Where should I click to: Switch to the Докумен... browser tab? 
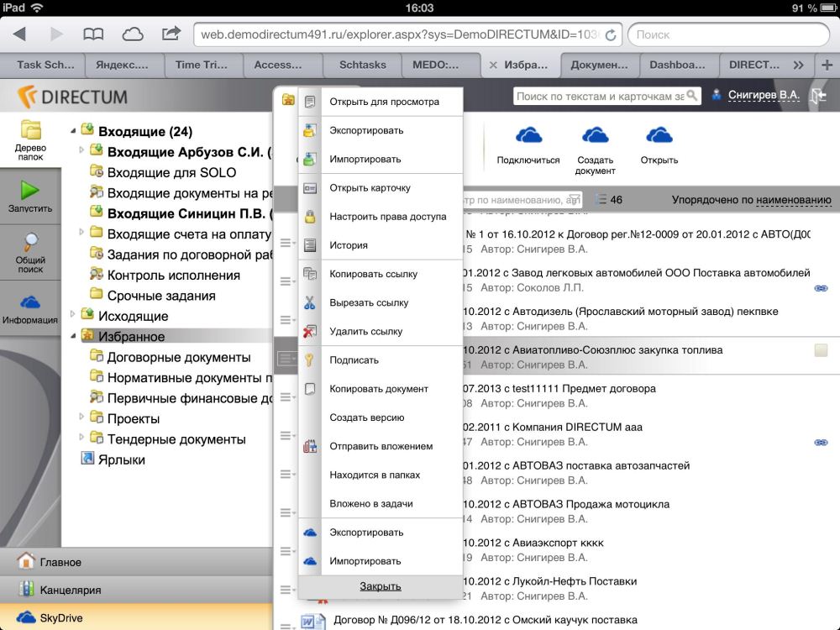(600, 65)
